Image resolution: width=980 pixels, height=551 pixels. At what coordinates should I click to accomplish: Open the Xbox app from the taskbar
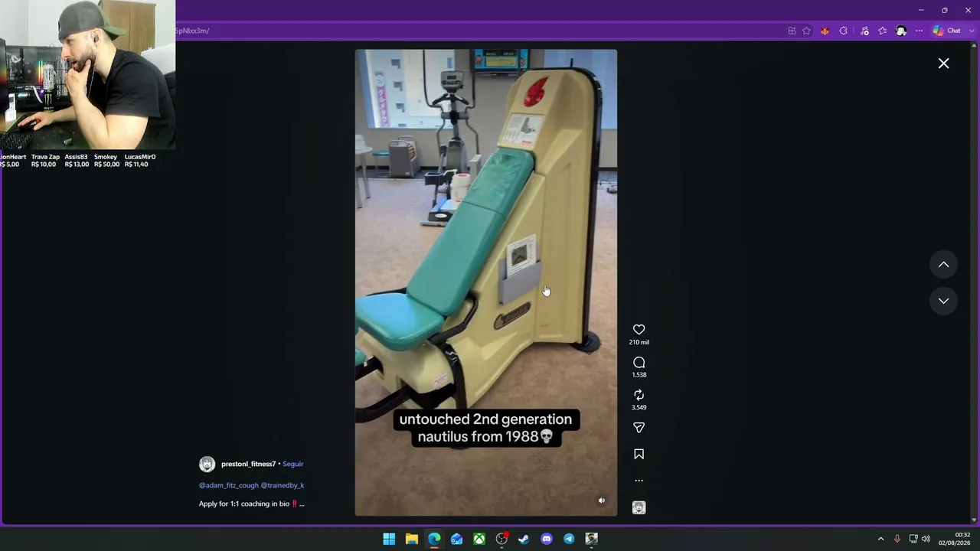[x=479, y=539]
